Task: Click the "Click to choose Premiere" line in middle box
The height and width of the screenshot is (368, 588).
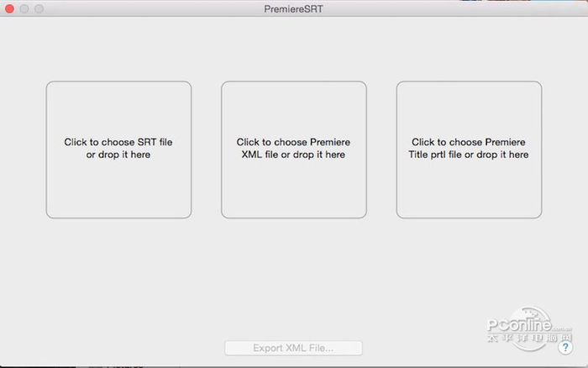Action: click(293, 143)
